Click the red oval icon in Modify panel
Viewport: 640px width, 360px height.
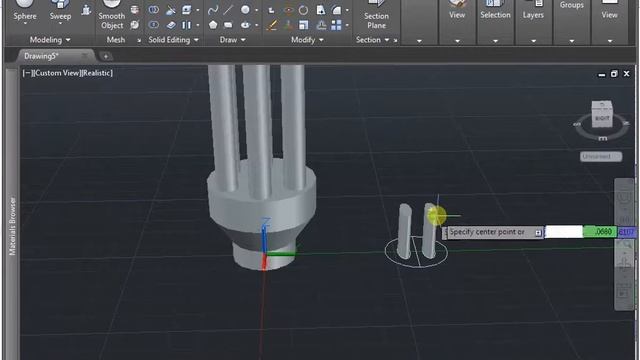(288, 10)
